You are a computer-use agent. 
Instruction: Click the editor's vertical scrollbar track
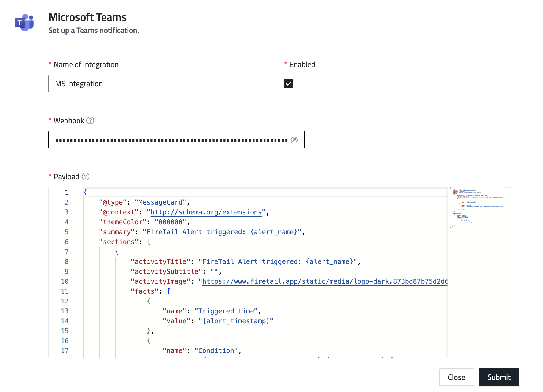tap(507, 275)
